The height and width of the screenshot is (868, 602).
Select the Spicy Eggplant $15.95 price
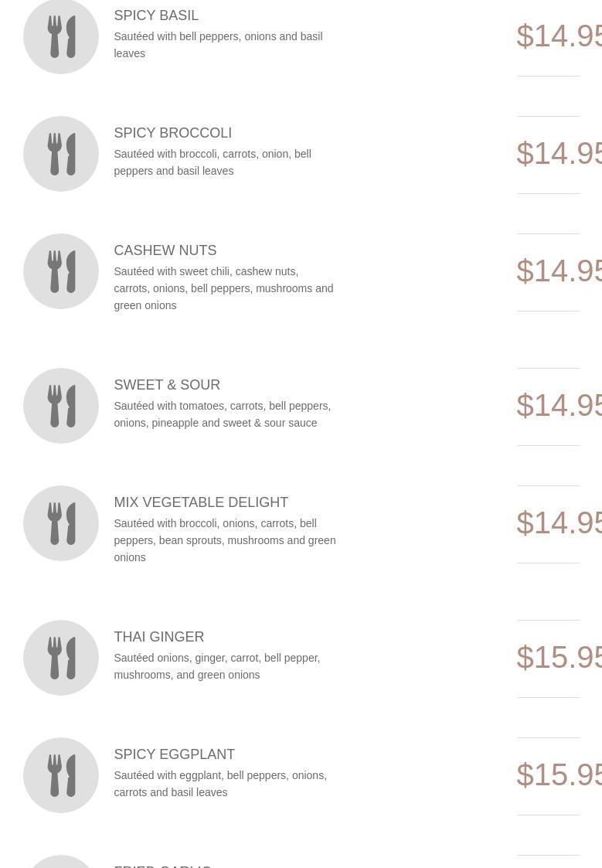(559, 775)
